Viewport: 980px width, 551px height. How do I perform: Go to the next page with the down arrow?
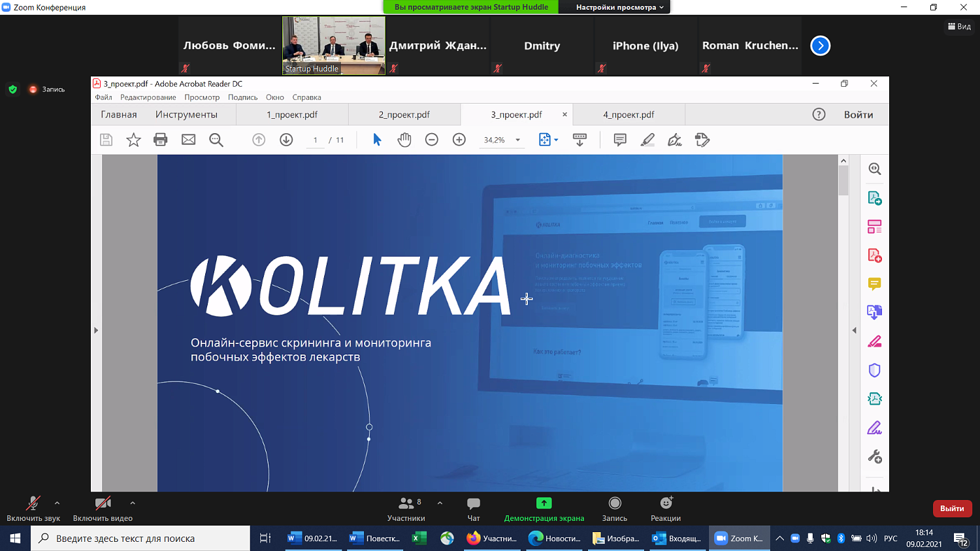point(286,140)
